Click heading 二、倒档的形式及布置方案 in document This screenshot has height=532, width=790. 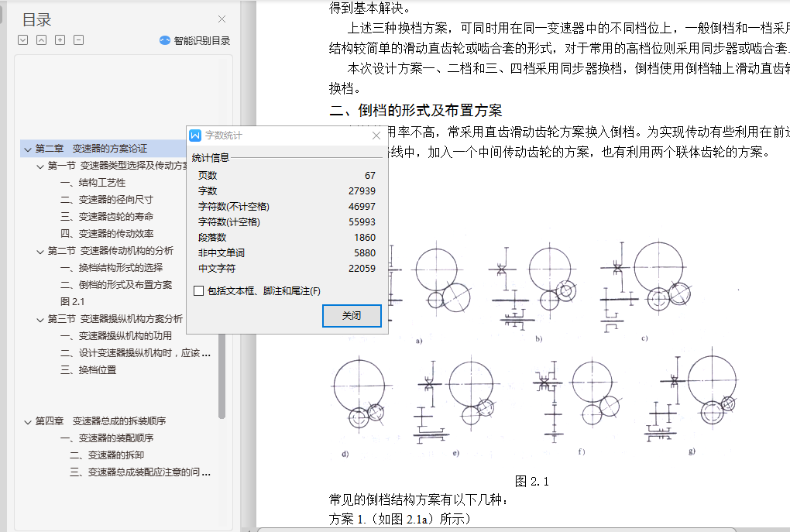pos(416,110)
